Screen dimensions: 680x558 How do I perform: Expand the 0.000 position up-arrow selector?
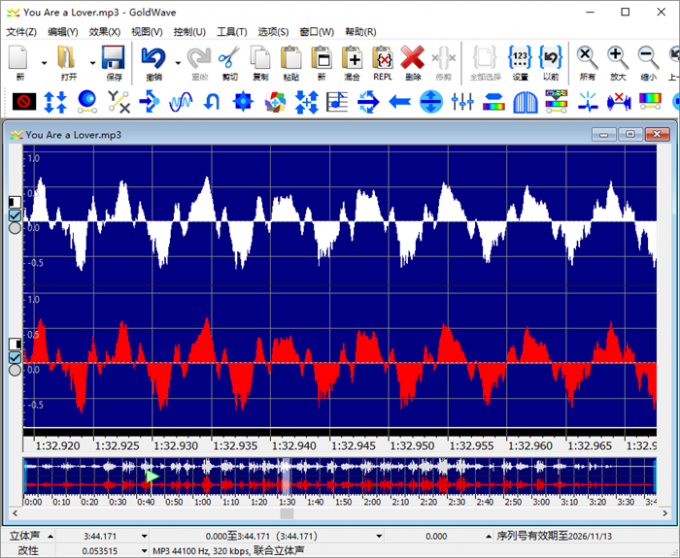click(x=488, y=537)
